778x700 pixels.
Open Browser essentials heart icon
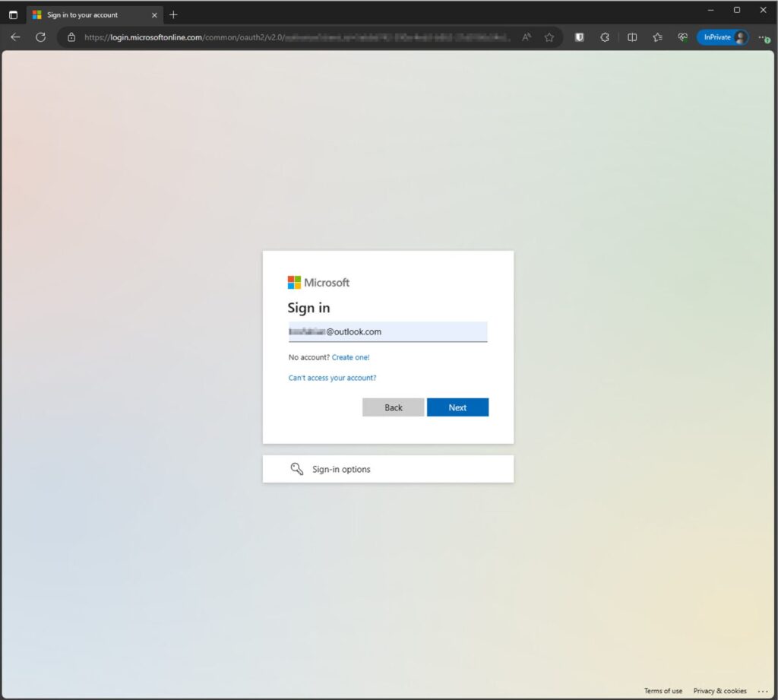(682, 37)
